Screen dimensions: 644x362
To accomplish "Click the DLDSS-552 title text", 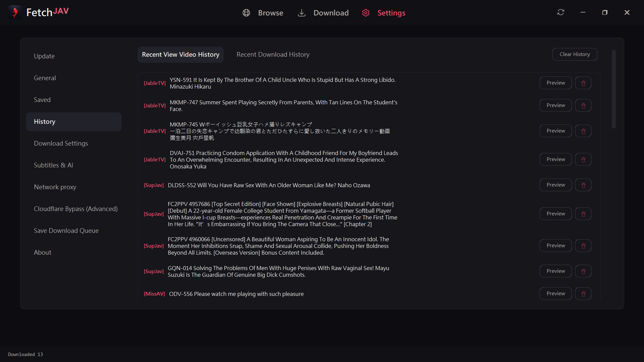I will tap(269, 185).
